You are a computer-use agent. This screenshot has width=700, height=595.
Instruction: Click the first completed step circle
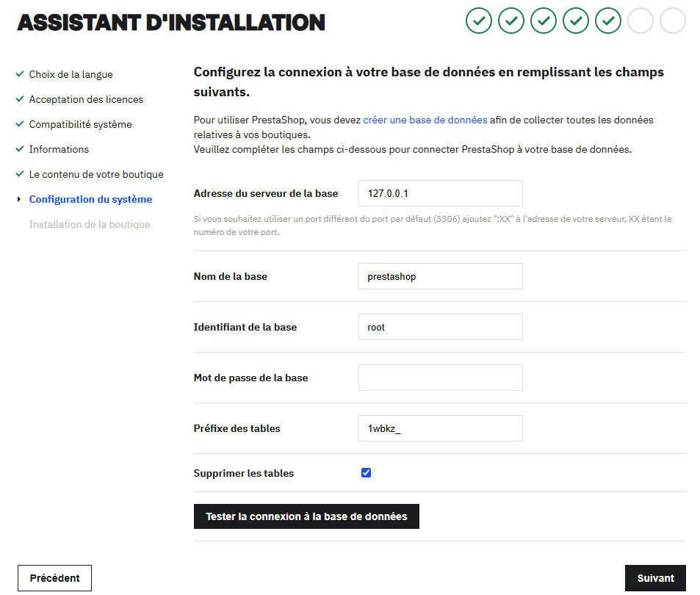pyautogui.click(x=478, y=21)
